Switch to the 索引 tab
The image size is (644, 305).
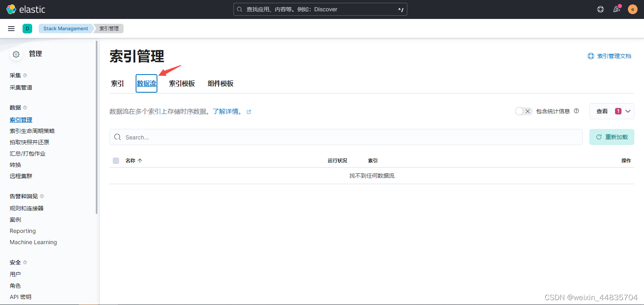118,83
